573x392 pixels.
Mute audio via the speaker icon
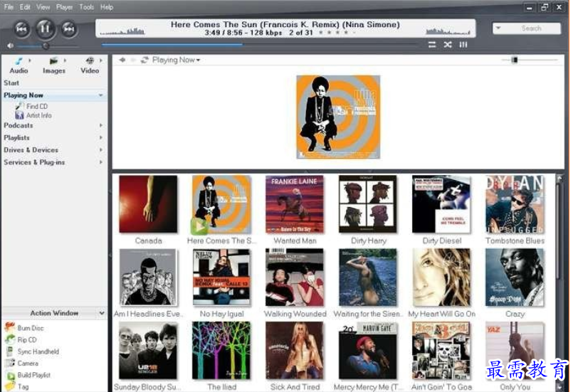(10, 46)
